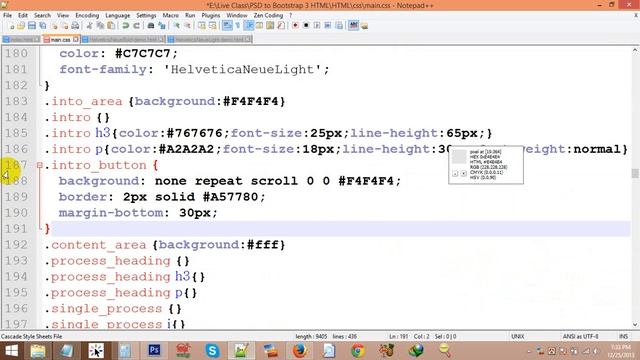Open the Zen Coding menu

268,16
